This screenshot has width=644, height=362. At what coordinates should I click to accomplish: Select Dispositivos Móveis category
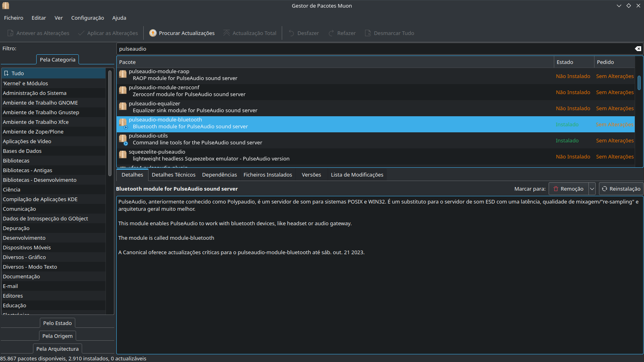pos(54,247)
